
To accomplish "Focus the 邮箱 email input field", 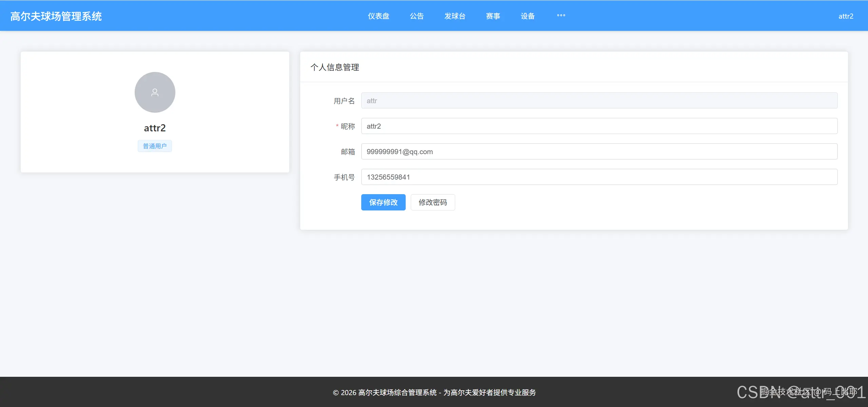I will 599,152.
